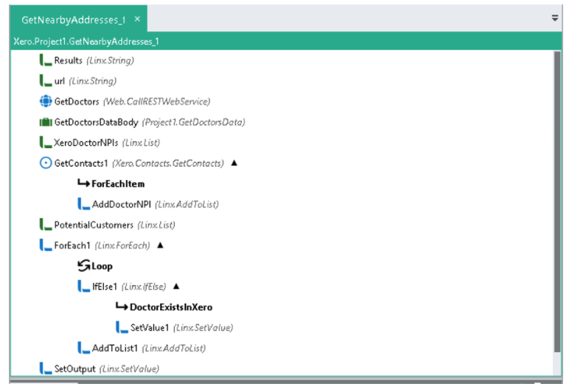The image size is (572, 392).
Task: Click the arrow icon beside ForEachItem
Action: click(x=83, y=183)
